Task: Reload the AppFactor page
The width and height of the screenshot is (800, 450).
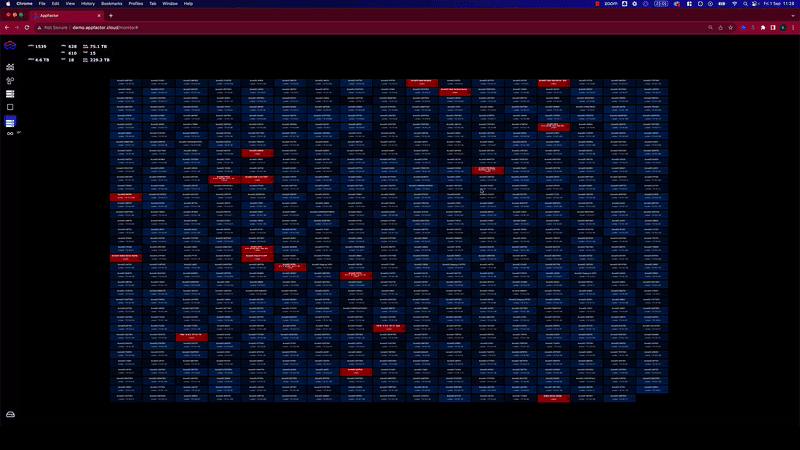Action: 27,28
